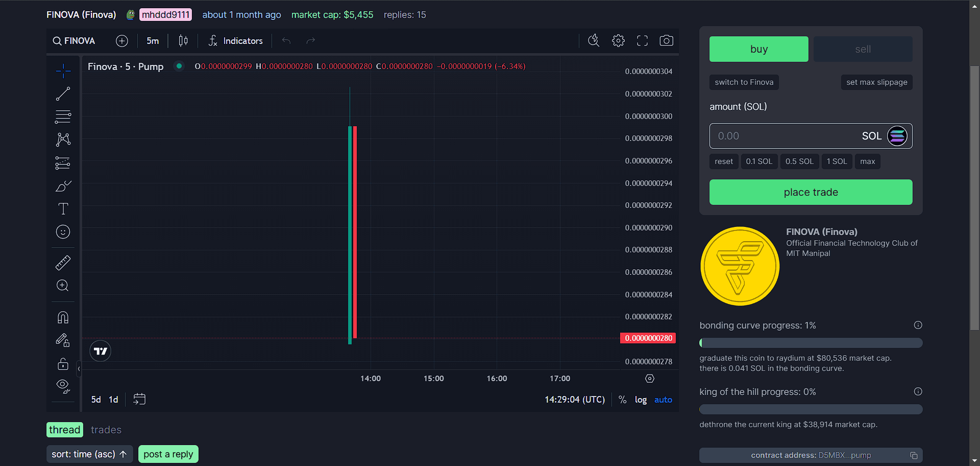This screenshot has height=466, width=980.
Task: Switch to the buy tab
Action: tap(759, 49)
